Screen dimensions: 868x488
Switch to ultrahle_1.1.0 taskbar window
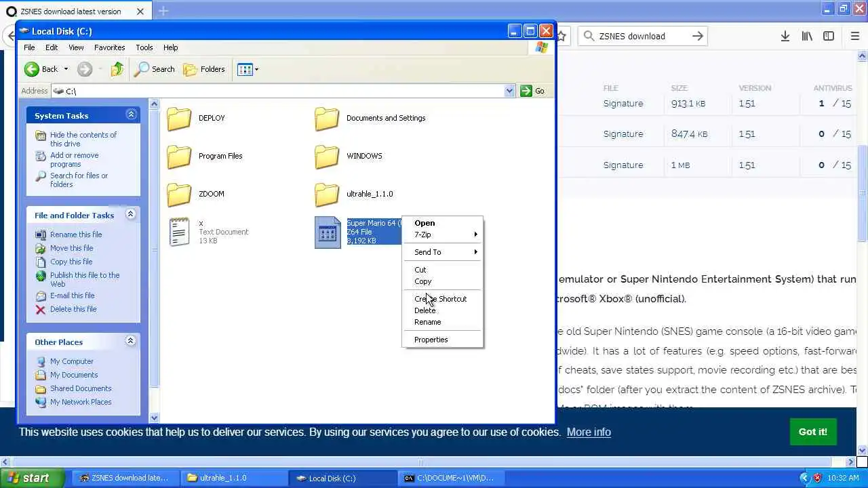click(233, 478)
